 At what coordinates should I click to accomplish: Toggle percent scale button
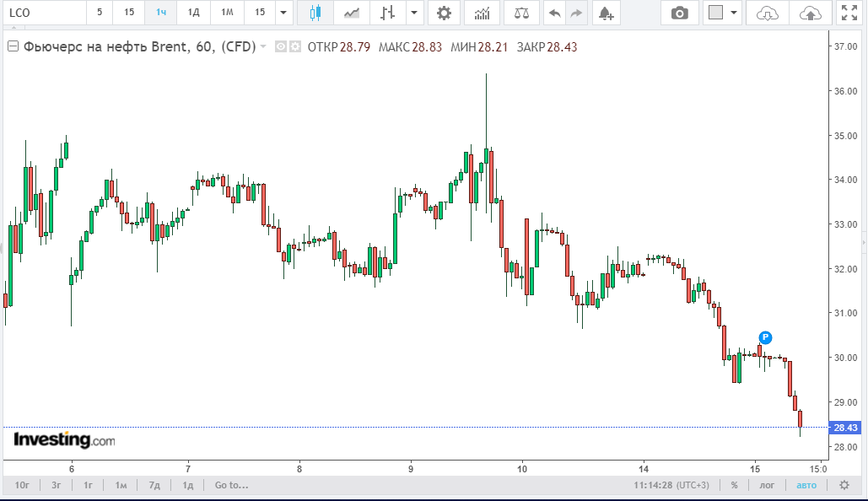734,485
